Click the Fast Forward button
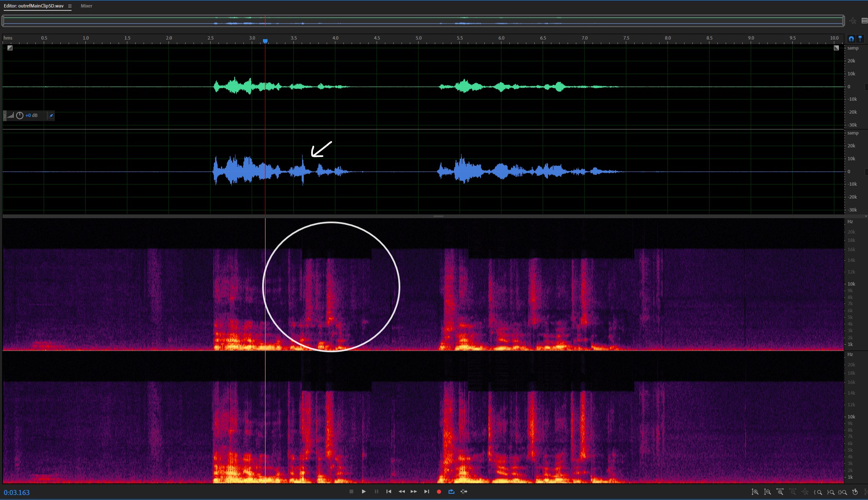The height and width of the screenshot is (500, 868). click(414, 492)
